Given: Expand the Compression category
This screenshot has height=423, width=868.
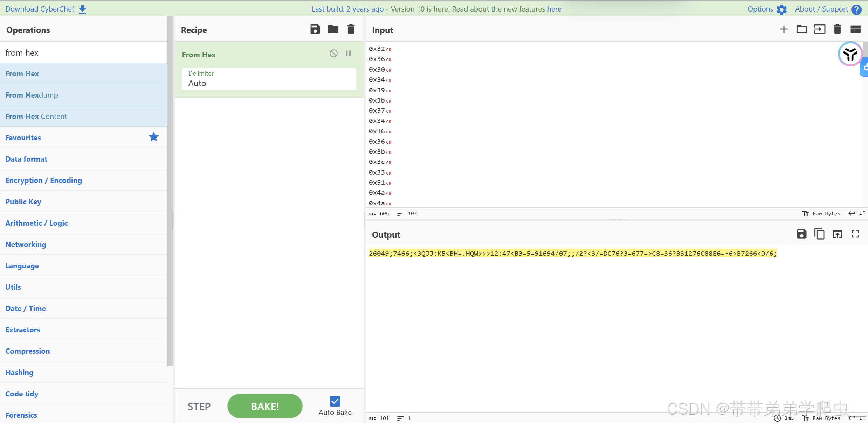Looking at the screenshot, I should pyautogui.click(x=84, y=351).
